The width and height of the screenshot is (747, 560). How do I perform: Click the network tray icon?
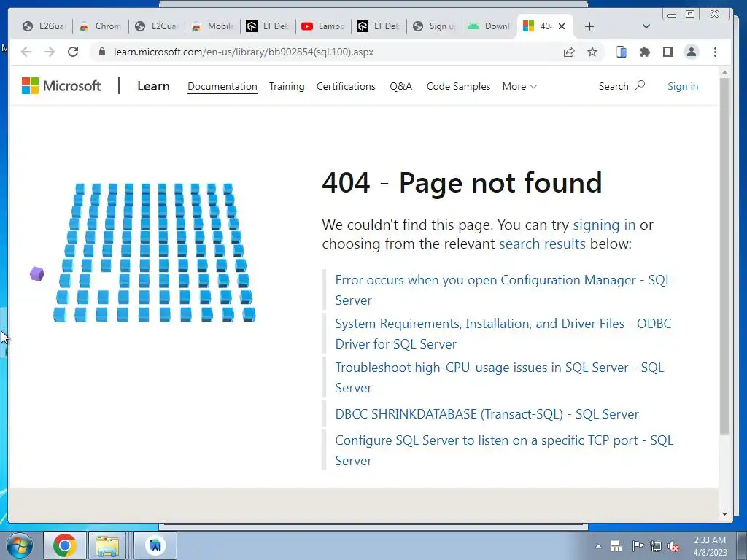(x=656, y=547)
